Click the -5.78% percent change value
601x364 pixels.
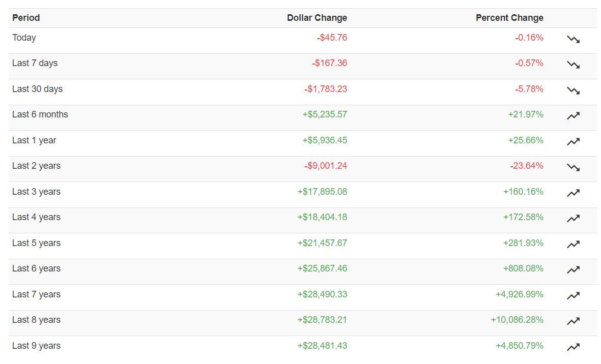529,89
